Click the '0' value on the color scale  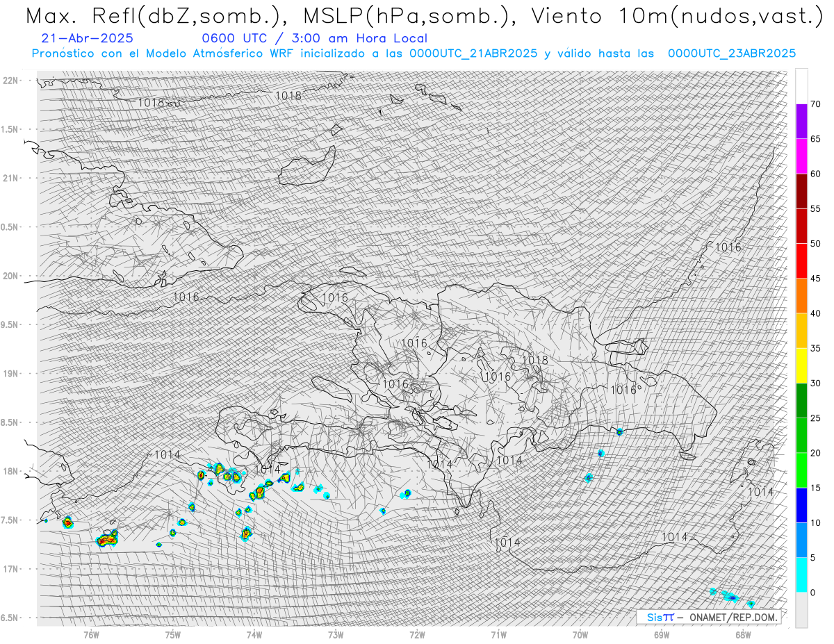coord(812,592)
